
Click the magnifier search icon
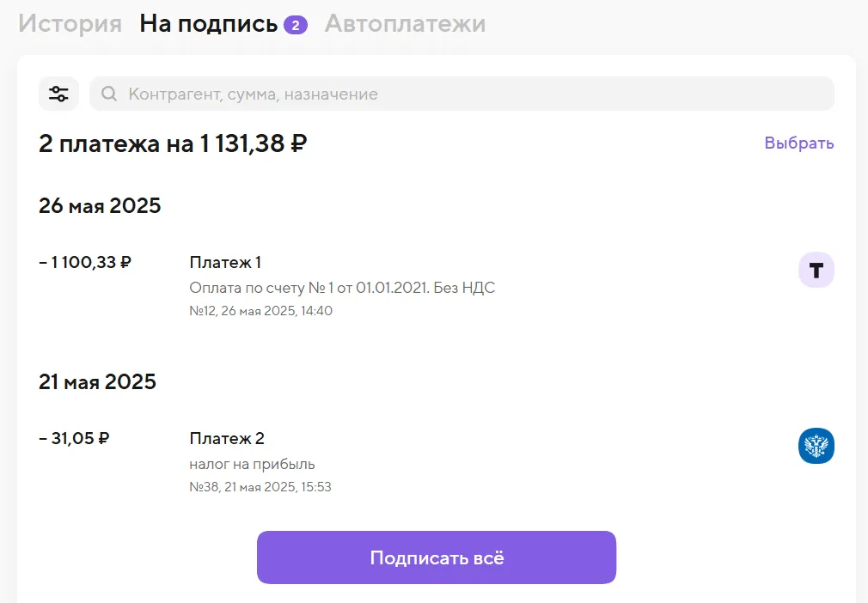[x=109, y=94]
